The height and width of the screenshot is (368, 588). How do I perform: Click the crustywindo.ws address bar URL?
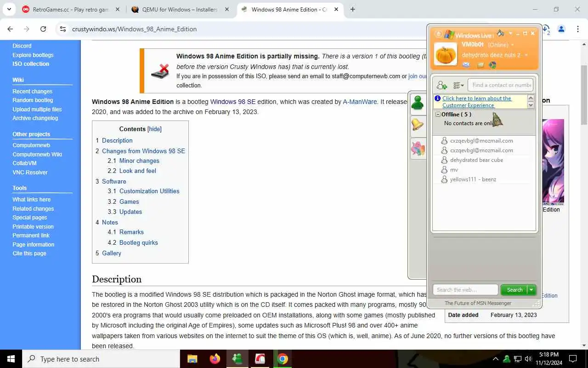[134, 29]
